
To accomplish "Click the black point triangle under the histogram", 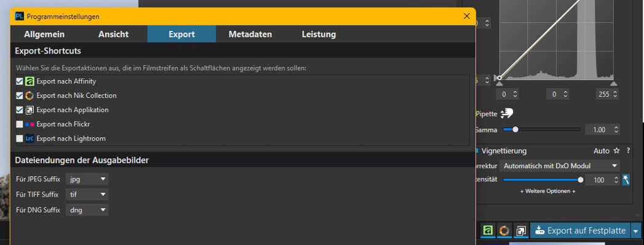I will coord(499,84).
